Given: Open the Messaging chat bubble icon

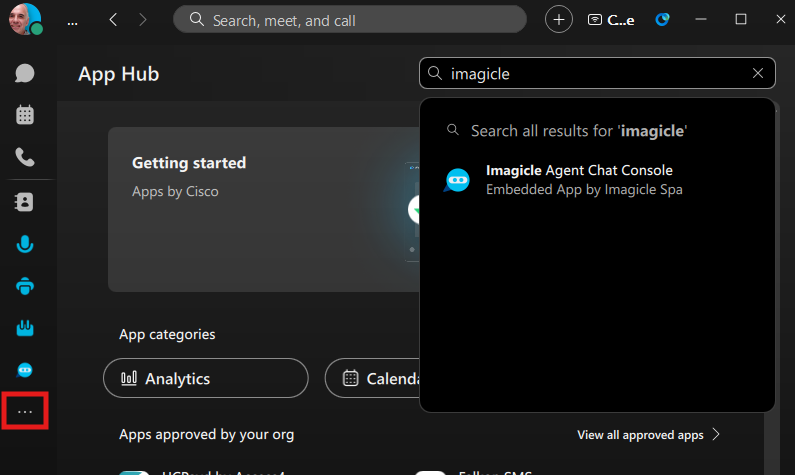Looking at the screenshot, I should pos(25,73).
